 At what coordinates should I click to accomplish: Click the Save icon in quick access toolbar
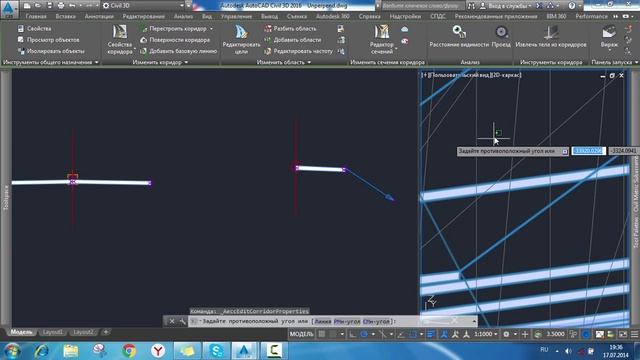coord(49,6)
